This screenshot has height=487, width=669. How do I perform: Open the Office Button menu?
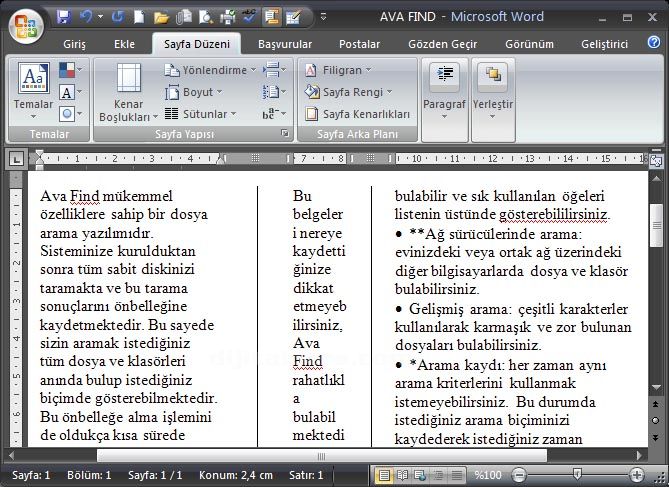click(26, 26)
